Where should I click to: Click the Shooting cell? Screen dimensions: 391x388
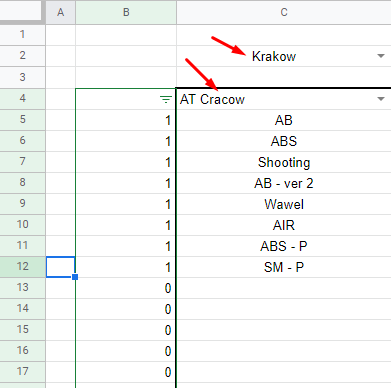284,162
